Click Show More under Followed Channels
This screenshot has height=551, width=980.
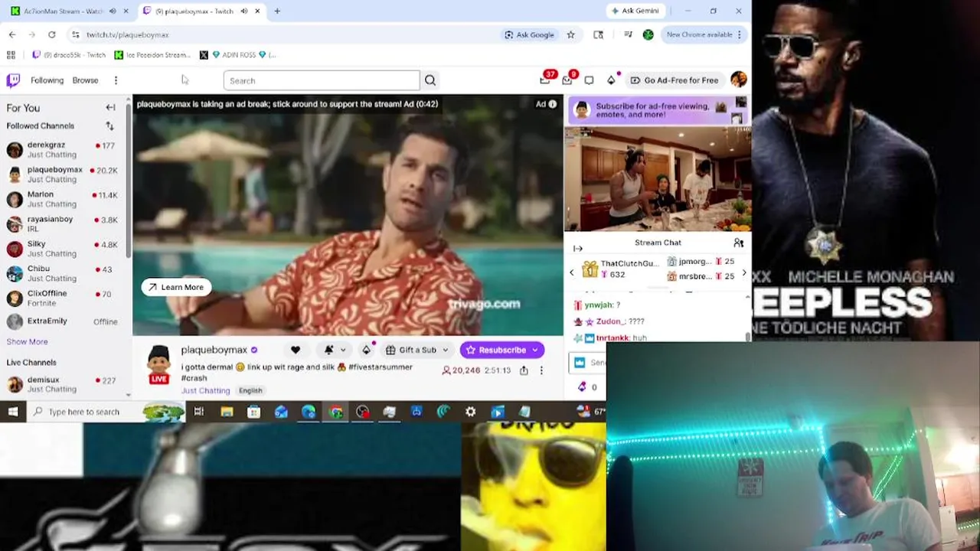27,341
